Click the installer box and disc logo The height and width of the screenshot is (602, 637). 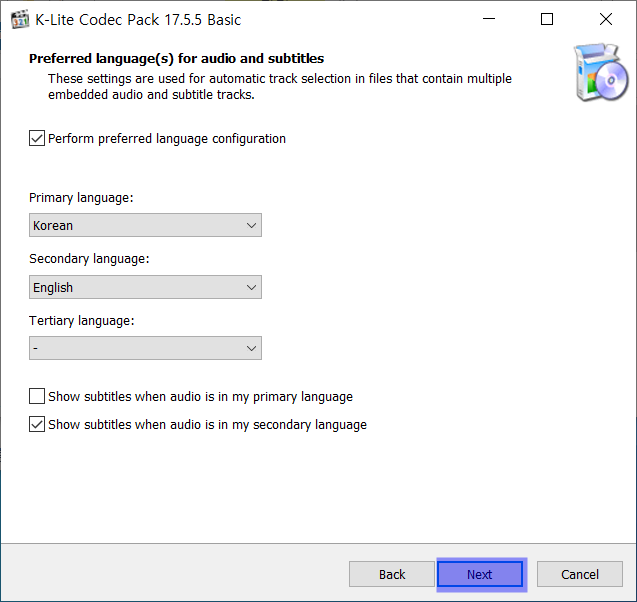coord(600,72)
